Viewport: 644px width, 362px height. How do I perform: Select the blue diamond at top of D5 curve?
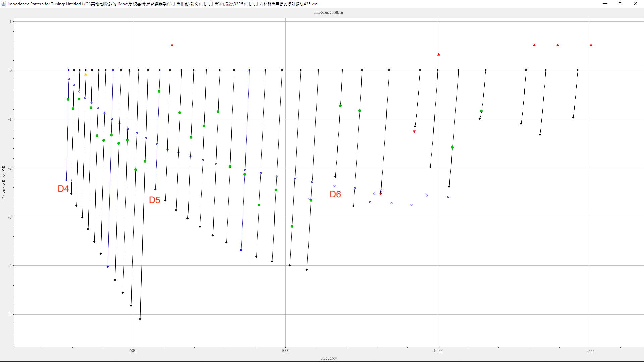tap(159, 70)
